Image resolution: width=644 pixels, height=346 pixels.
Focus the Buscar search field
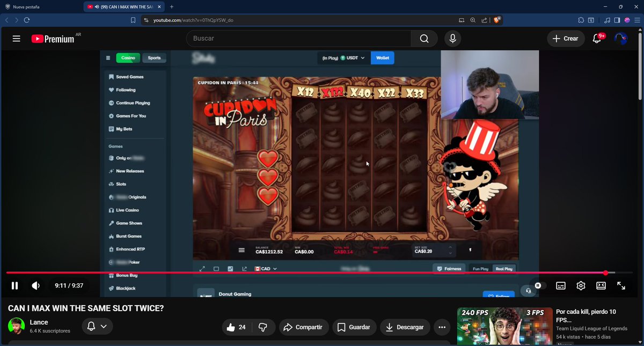pos(298,39)
